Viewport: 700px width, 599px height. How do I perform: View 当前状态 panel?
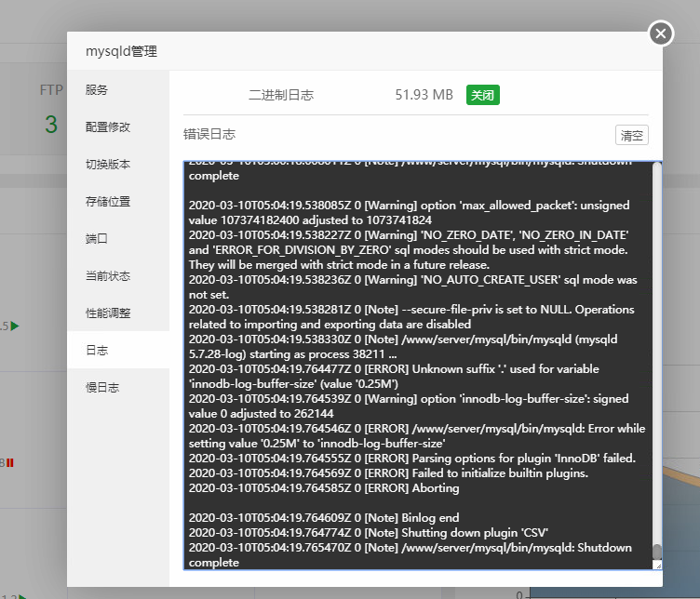pos(108,275)
